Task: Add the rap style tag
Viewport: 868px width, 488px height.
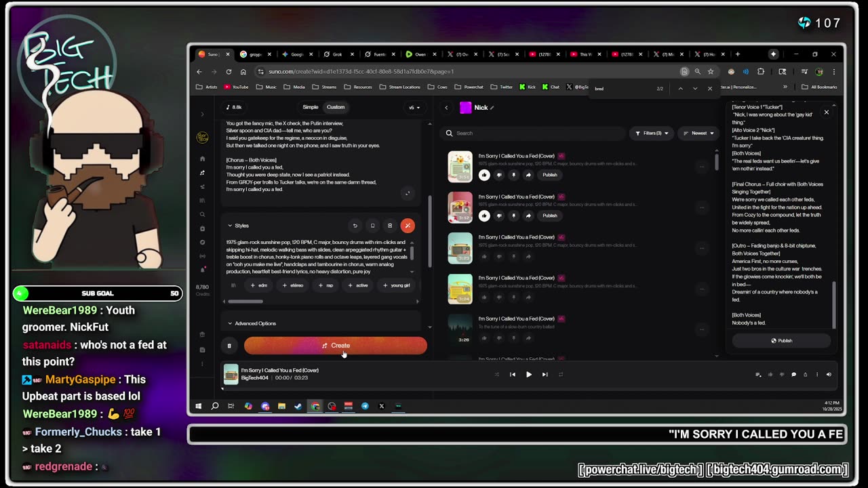Action: click(326, 285)
